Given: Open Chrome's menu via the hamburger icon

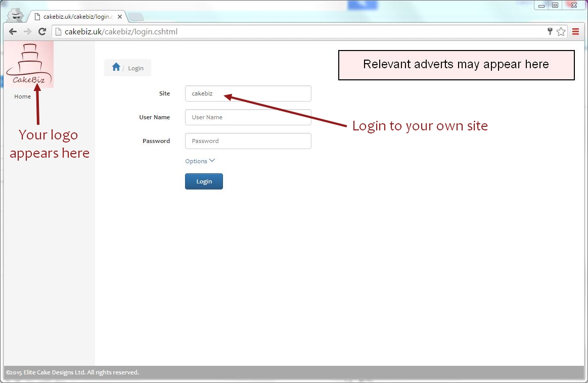Looking at the screenshot, I should coord(575,31).
